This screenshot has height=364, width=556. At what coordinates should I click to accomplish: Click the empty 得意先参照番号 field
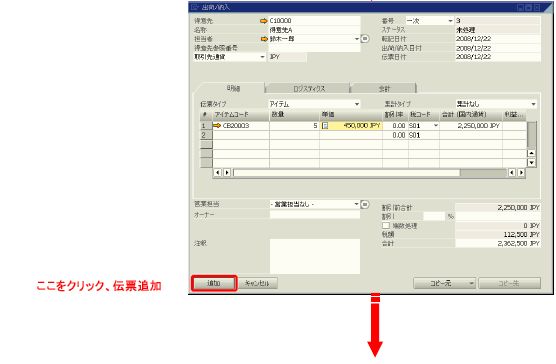[314, 48]
